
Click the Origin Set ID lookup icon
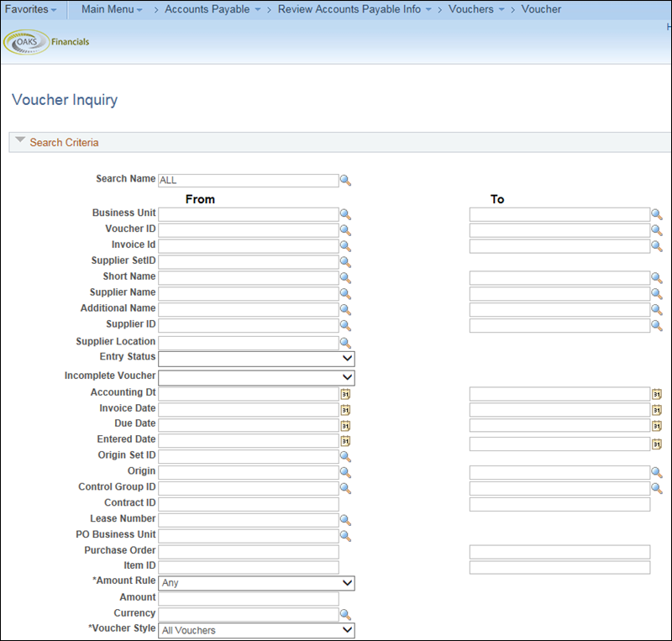point(345,457)
